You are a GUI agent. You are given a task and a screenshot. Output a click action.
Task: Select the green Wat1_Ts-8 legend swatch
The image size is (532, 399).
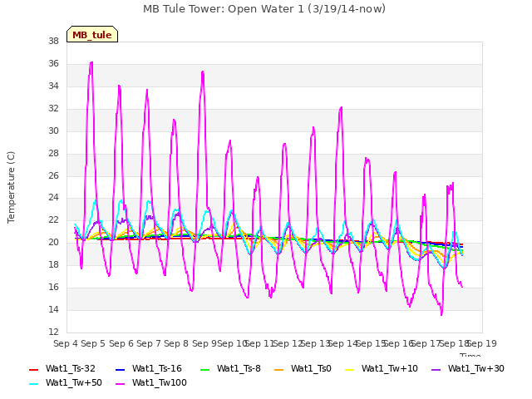coord(205,369)
